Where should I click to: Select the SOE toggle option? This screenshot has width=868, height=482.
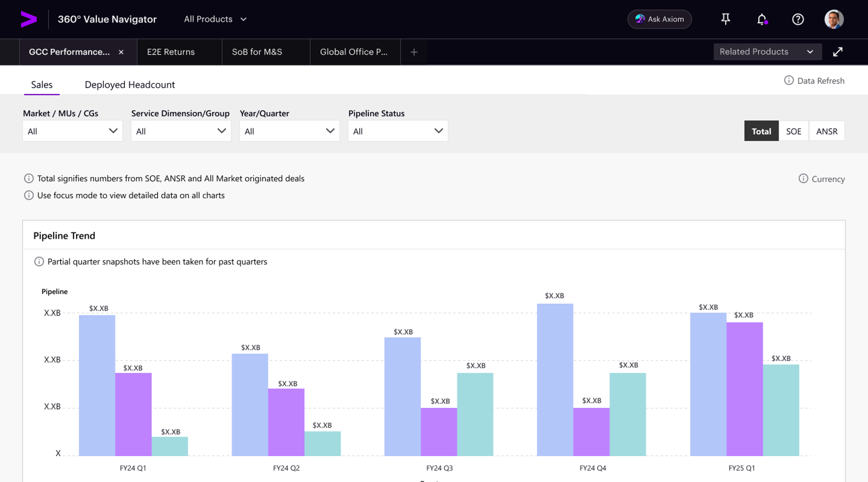793,131
